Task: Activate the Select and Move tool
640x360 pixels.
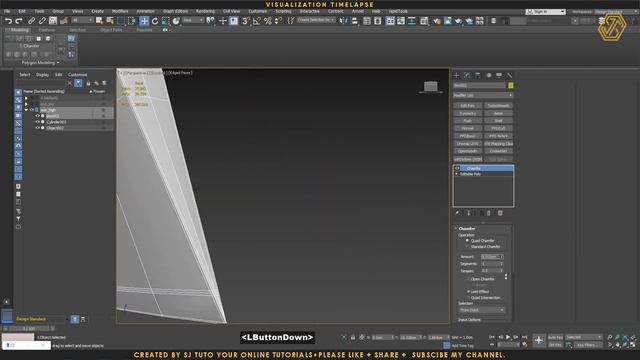Action: click(x=144, y=21)
